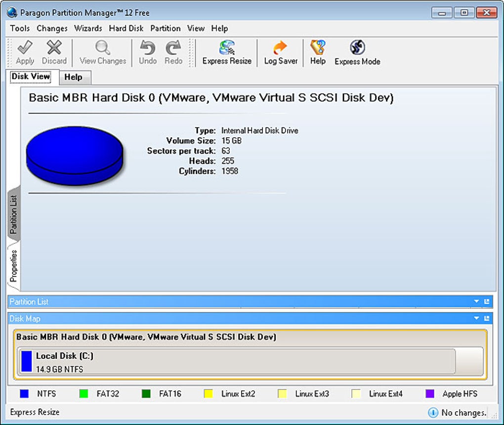Click the 'Express Resize' status bar text

click(35, 412)
